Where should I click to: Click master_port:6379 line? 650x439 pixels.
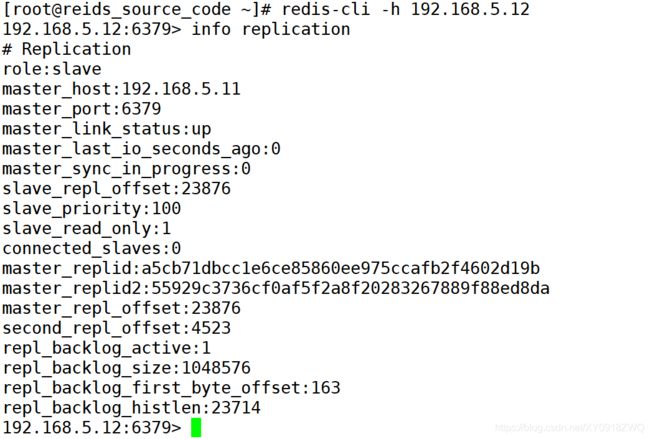[82, 109]
